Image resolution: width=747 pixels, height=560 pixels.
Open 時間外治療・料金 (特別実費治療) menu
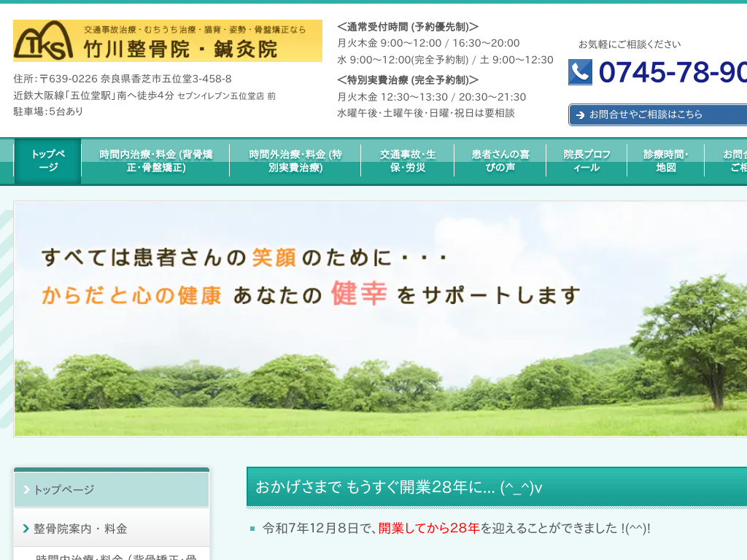click(295, 160)
